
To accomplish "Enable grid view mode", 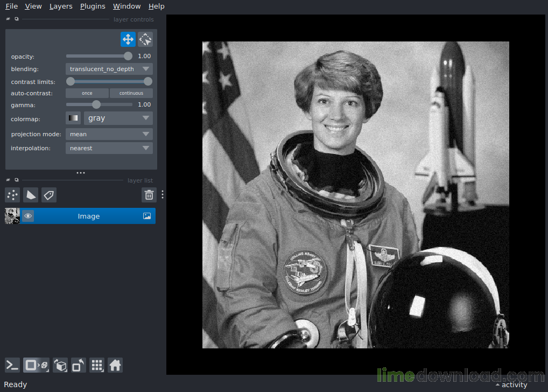I will click(x=97, y=365).
